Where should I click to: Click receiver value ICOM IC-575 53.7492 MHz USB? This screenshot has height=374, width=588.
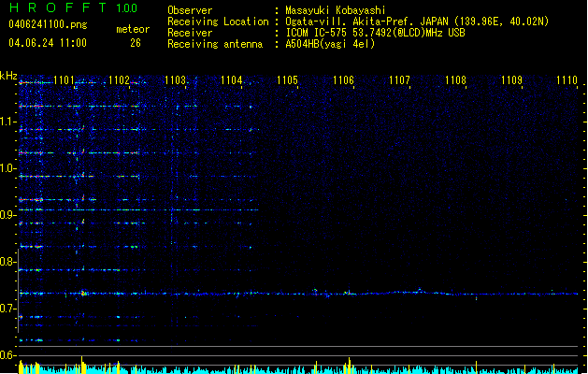[375, 33]
